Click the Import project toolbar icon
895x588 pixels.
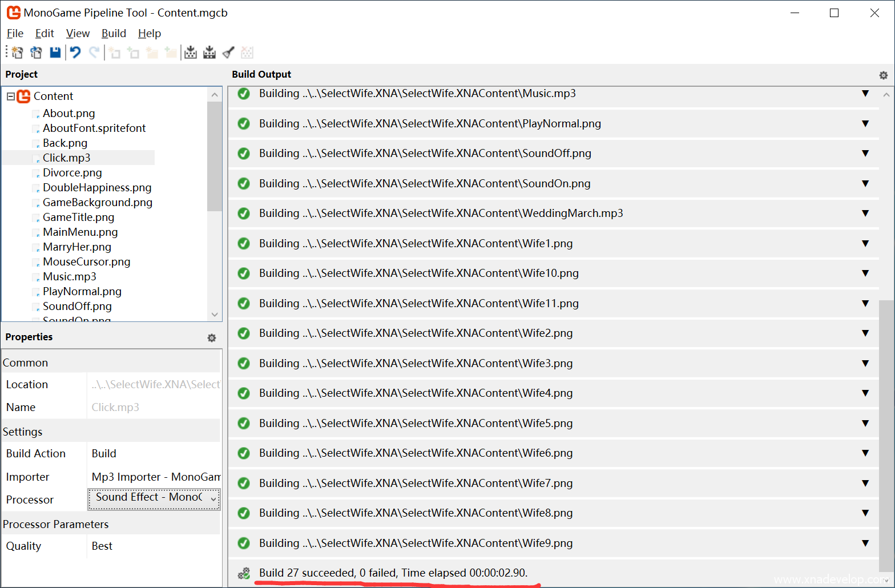pos(36,53)
